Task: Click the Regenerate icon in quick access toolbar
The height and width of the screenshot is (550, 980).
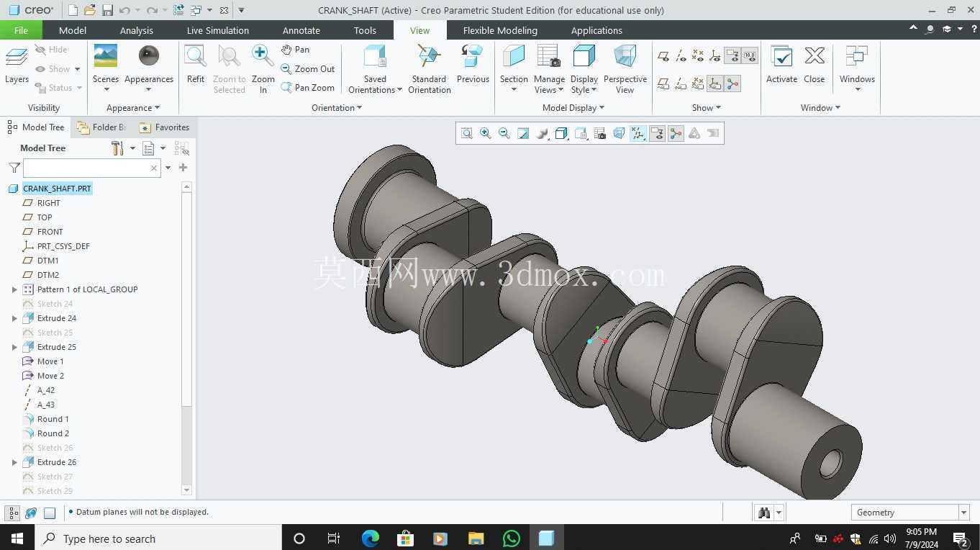Action: tap(178, 10)
